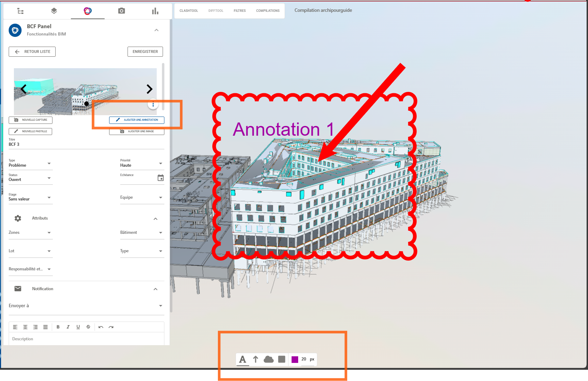Toggle bold formatting in description editor
588x381 pixels.
click(58, 327)
